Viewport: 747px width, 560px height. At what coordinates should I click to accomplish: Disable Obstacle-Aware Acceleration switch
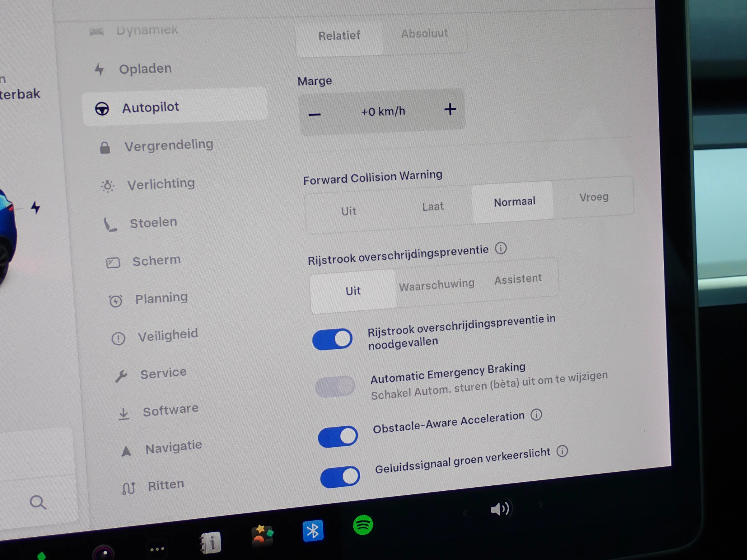[338, 436]
